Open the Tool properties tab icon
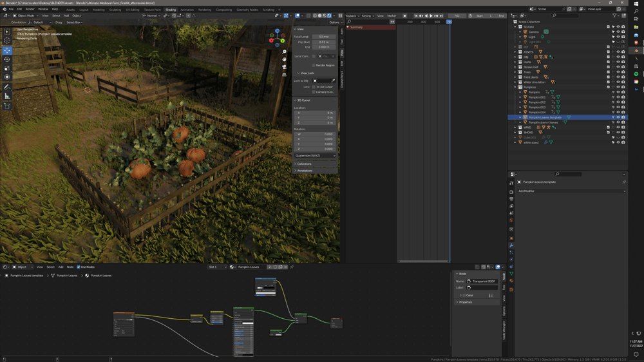The image size is (644, 362). [511, 184]
